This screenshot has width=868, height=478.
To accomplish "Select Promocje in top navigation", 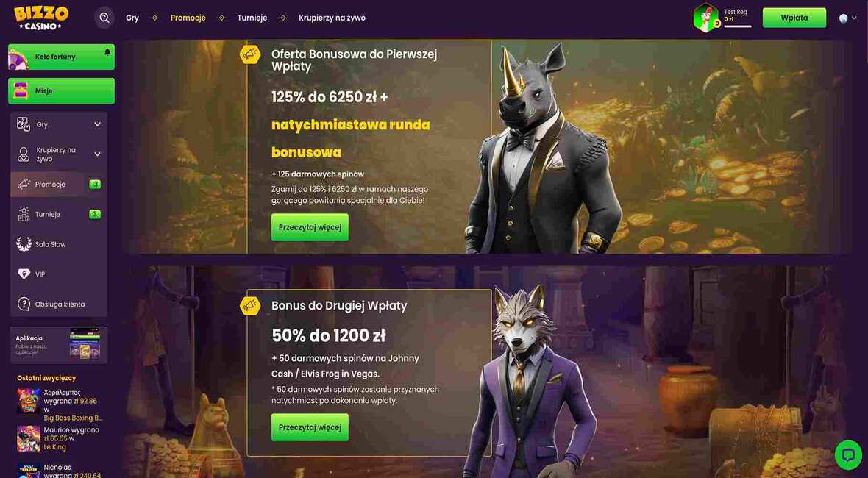I will tap(188, 18).
